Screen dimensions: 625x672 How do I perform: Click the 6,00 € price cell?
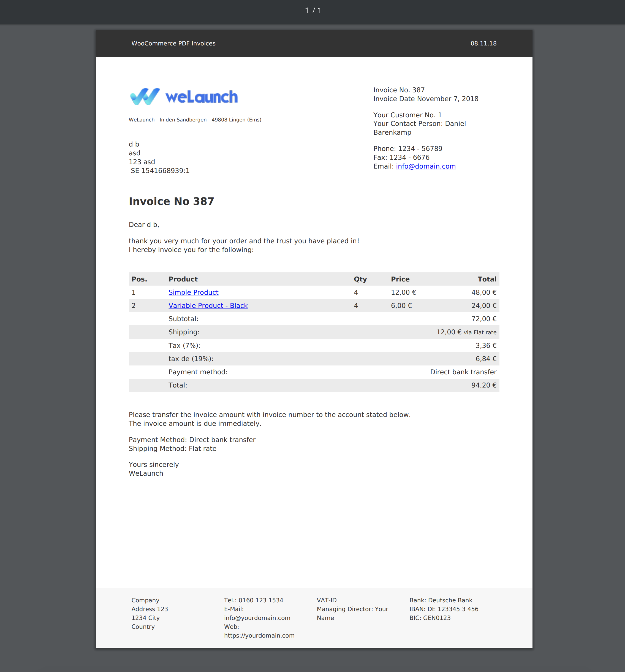401,306
